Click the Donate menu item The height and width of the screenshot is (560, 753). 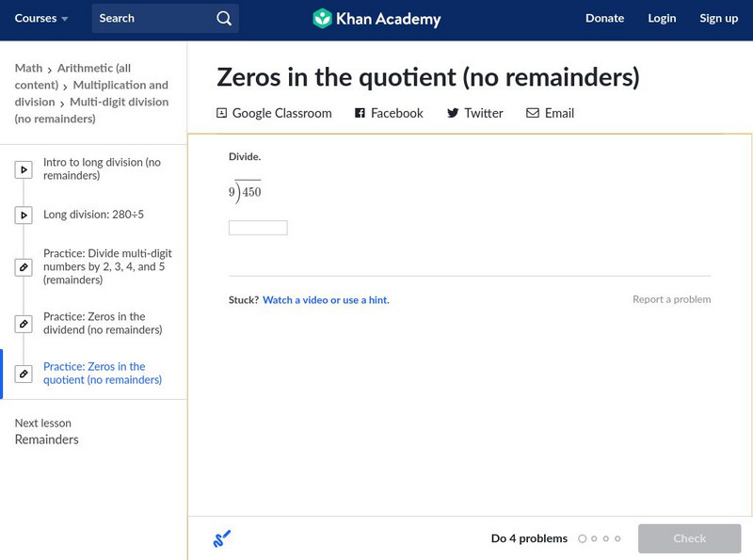pos(604,18)
